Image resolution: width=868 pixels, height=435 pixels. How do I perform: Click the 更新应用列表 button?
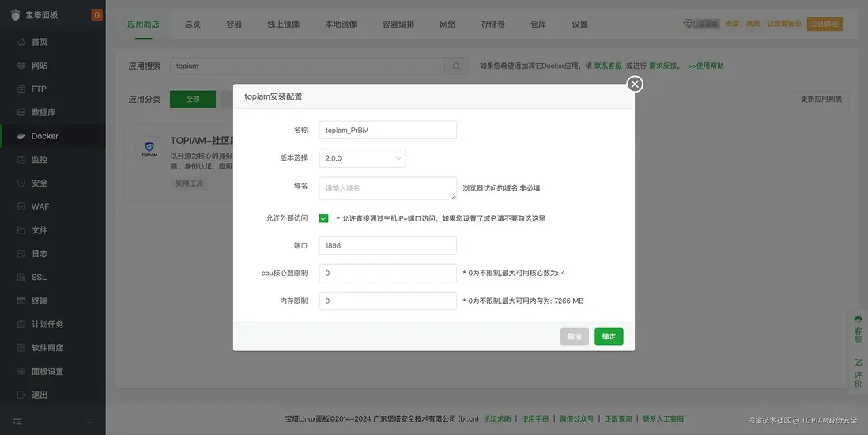click(x=821, y=99)
